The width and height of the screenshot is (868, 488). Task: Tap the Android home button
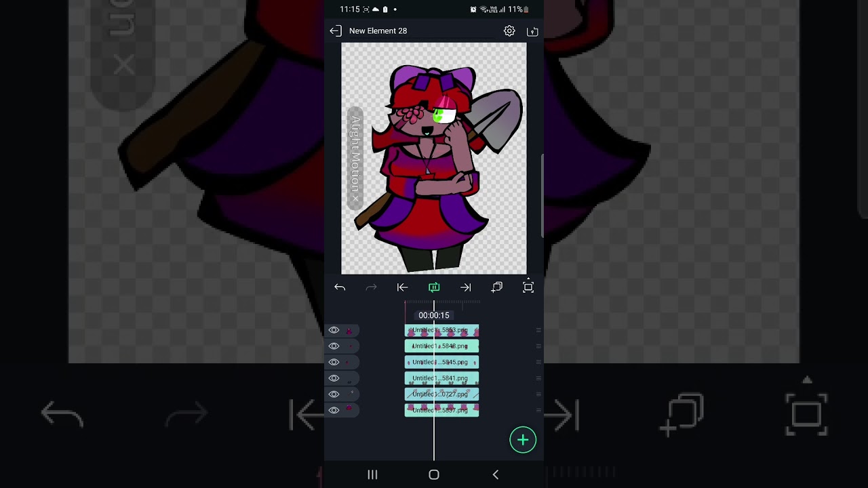point(434,475)
